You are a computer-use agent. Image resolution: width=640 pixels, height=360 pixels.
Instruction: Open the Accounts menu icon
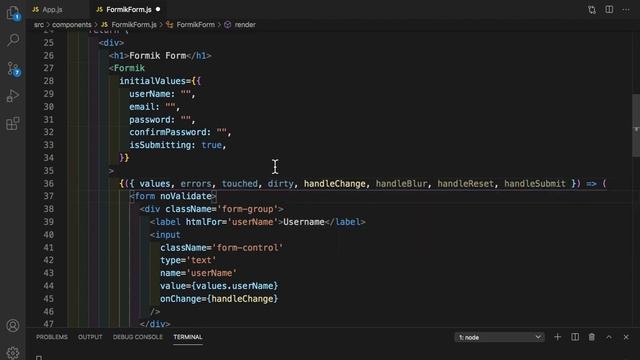[x=13, y=326]
